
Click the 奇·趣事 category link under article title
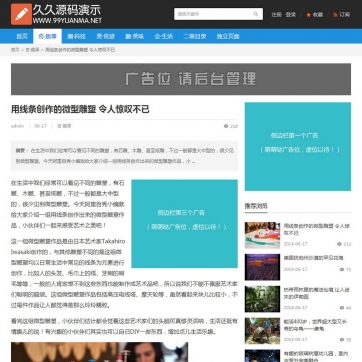[64, 126]
